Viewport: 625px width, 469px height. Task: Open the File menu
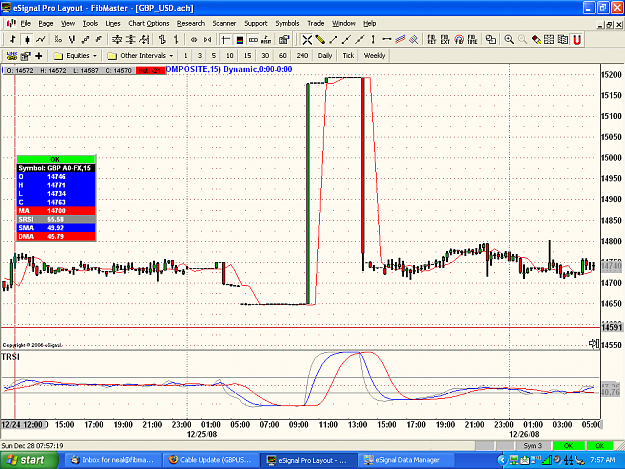[x=26, y=24]
